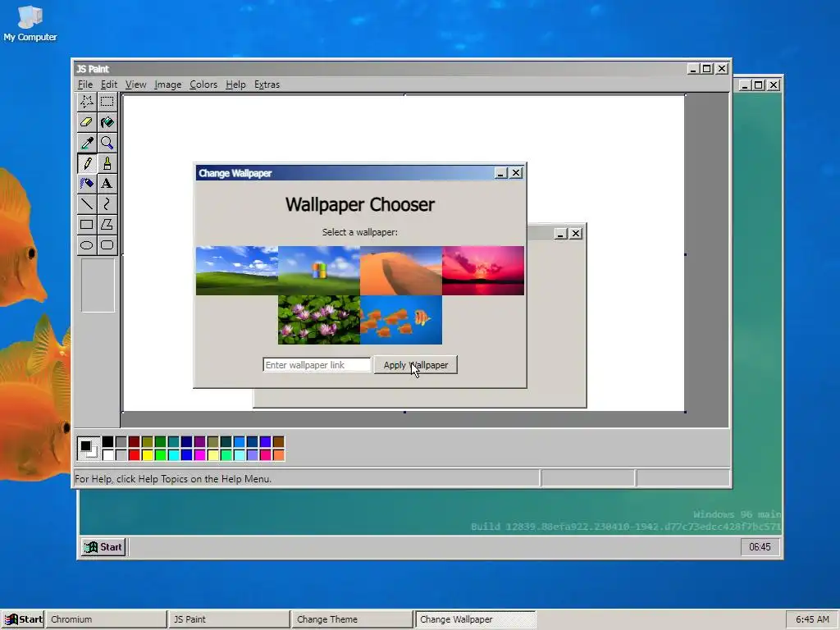Viewport: 840px width, 630px height.
Task: Close the Change Wallpaper dialog
Action: click(516, 173)
